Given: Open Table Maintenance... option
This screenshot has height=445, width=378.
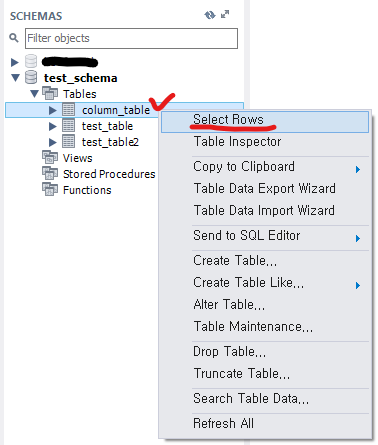Looking at the screenshot, I should [253, 326].
